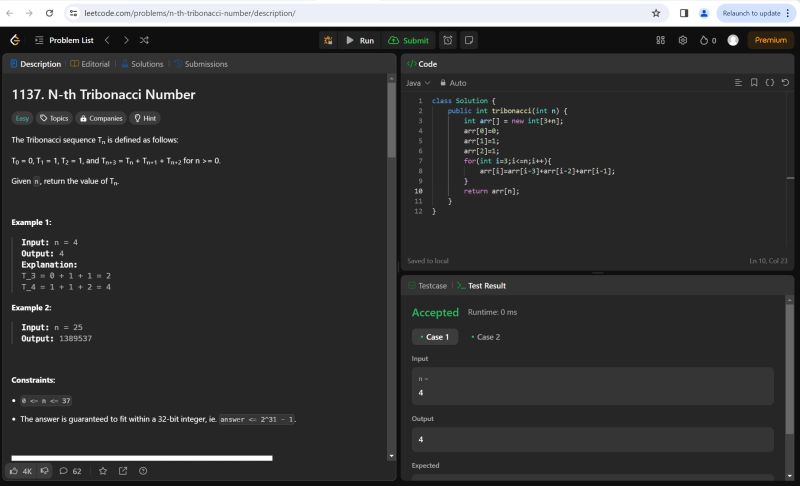Click the alarm timer icon
Image resolution: width=800 pixels, height=486 pixels.
pyautogui.click(x=448, y=40)
